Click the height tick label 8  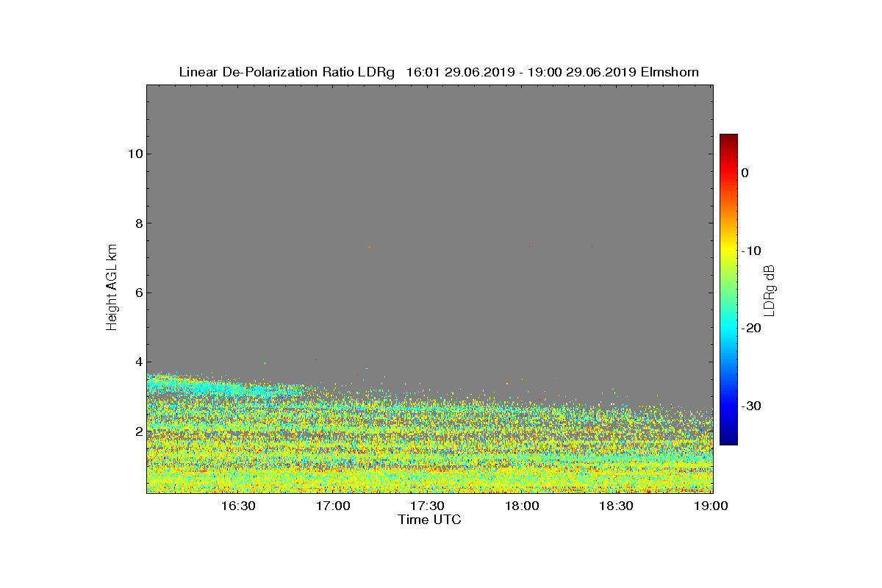tap(137, 223)
